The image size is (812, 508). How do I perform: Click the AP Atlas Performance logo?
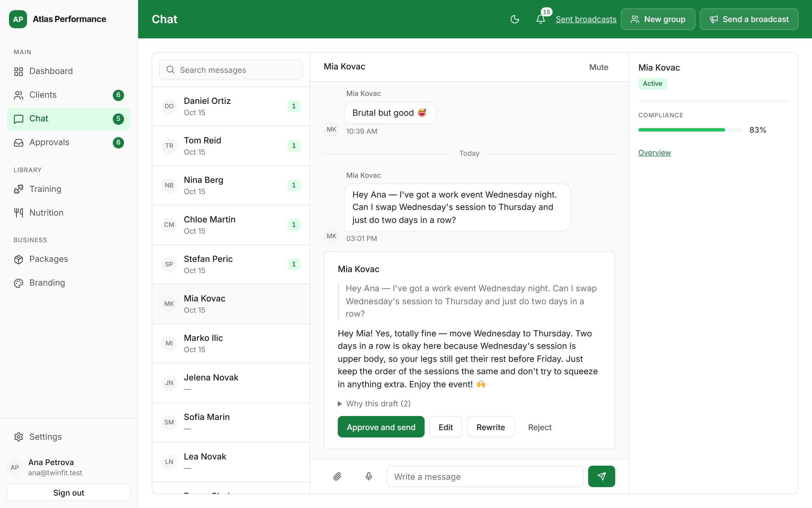(x=18, y=19)
